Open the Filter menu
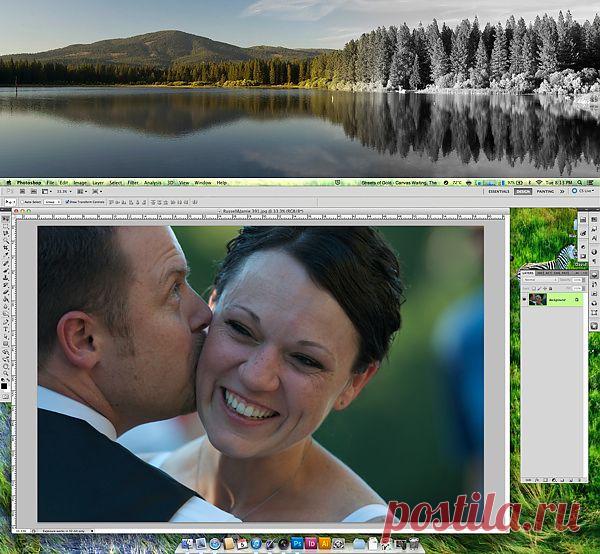The height and width of the screenshot is (554, 600). click(133, 182)
